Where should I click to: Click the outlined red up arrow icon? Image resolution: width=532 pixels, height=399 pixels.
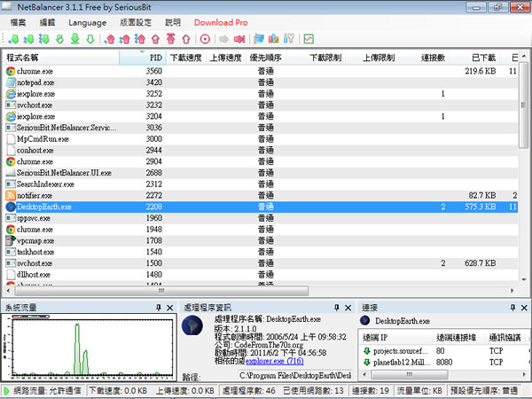point(184,39)
